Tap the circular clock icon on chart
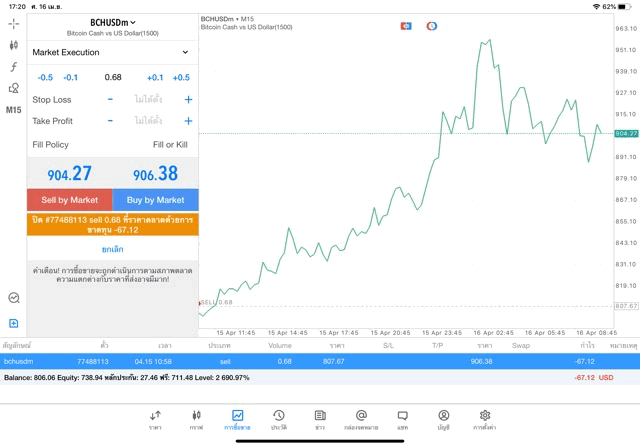Screen dimensions: 640x447 click(x=432, y=26)
